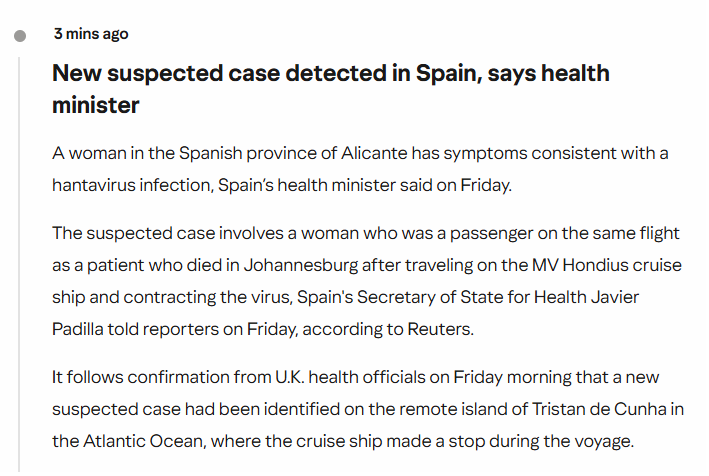709x476 pixels.
Task: Click the paragraph beginning 'The suspected case involves'
Action: click(x=367, y=281)
